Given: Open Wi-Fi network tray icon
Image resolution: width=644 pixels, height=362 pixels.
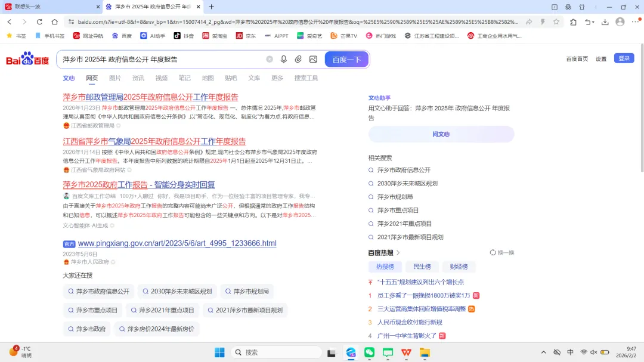Looking at the screenshot, I should [x=584, y=352].
